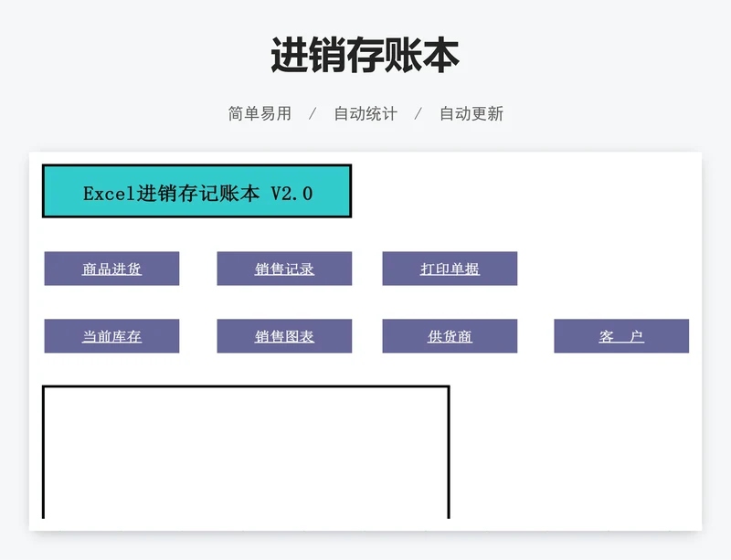Click the 客 户 button
Screen dimensions: 731x560
point(621,336)
